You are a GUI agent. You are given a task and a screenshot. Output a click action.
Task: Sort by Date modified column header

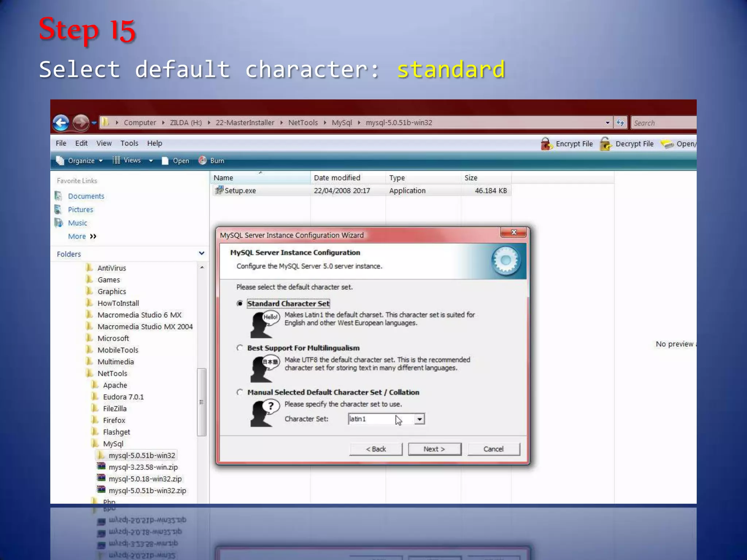click(348, 178)
